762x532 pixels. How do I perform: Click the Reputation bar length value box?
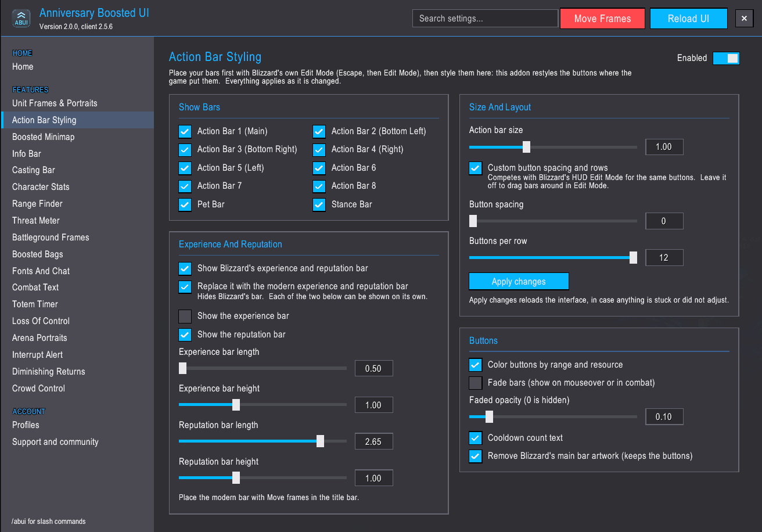[x=373, y=441]
